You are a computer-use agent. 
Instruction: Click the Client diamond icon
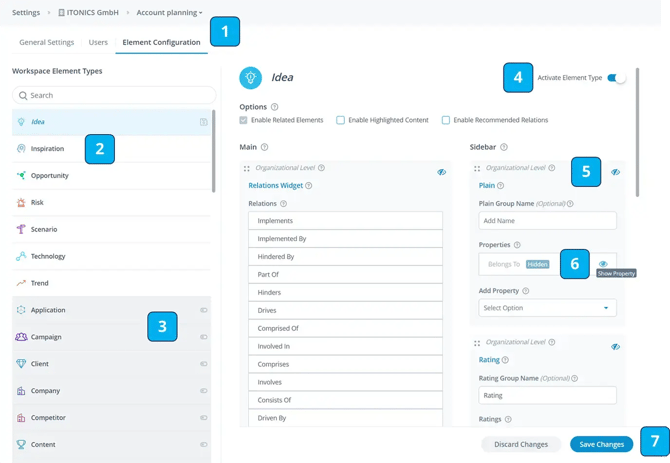(21, 364)
